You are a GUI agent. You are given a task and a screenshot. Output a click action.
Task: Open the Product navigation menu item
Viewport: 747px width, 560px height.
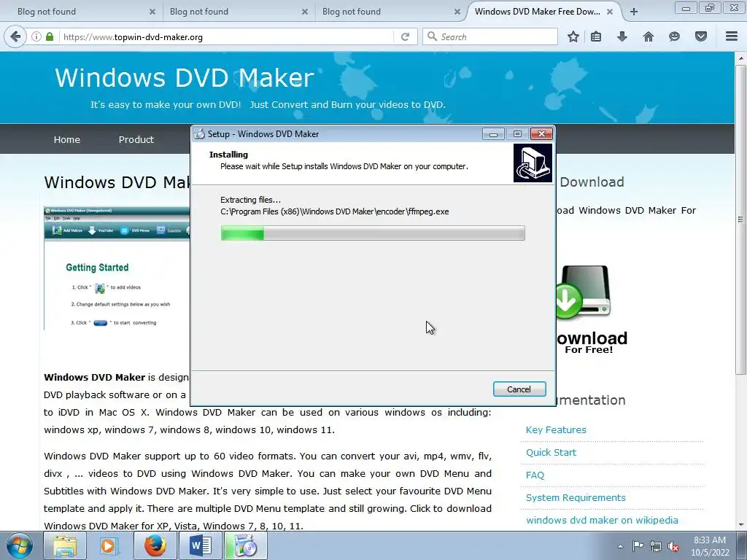pos(136,139)
